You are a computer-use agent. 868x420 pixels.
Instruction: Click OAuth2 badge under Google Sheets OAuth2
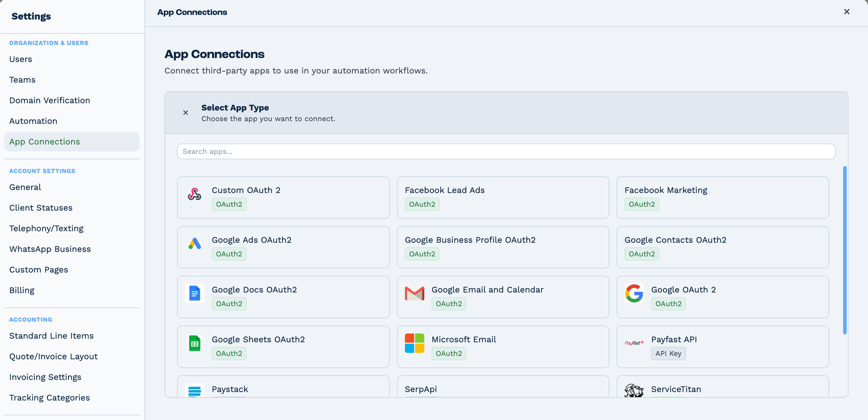click(x=229, y=354)
